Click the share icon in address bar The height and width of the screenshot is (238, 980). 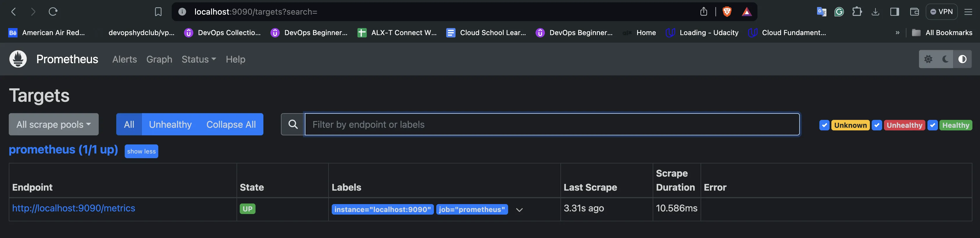[x=704, y=12]
